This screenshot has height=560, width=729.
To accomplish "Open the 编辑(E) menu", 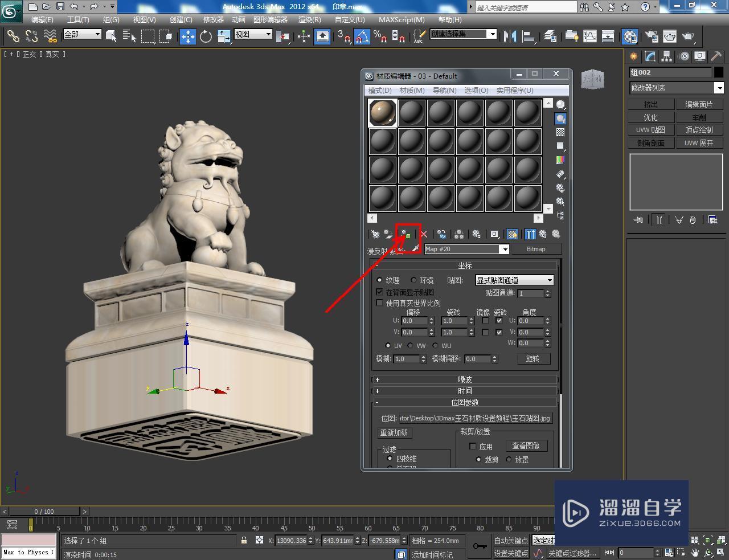I will click(42, 19).
